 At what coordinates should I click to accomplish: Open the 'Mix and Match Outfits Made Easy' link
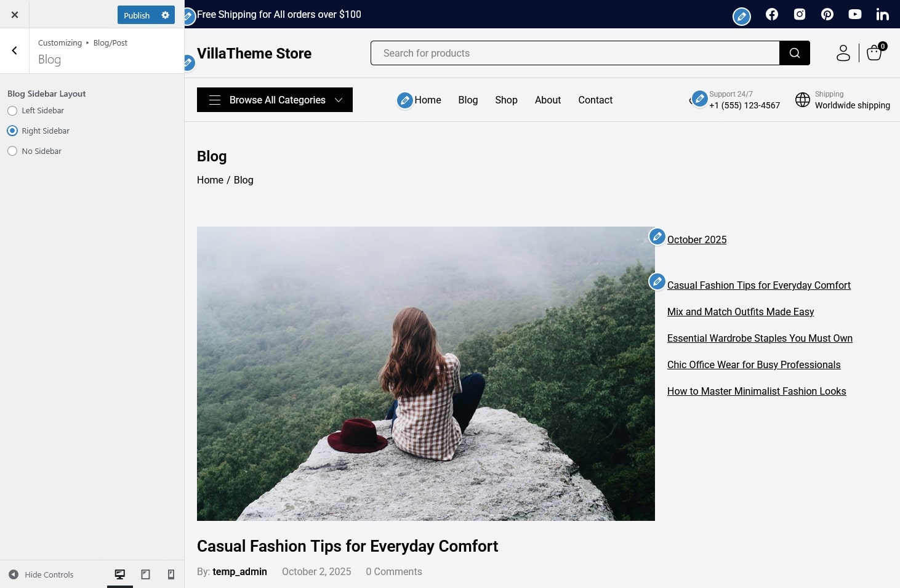tap(740, 312)
